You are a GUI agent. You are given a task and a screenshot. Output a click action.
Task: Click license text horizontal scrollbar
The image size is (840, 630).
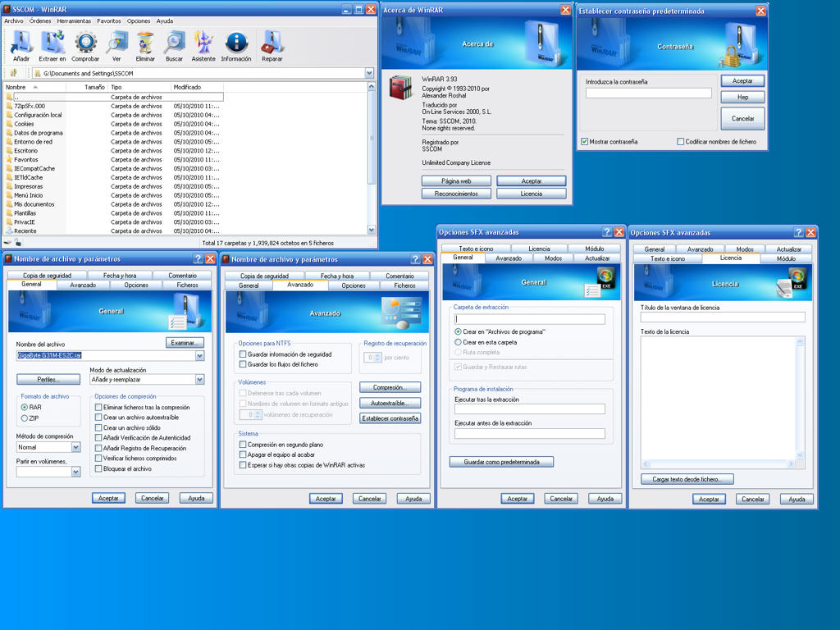pos(719,463)
